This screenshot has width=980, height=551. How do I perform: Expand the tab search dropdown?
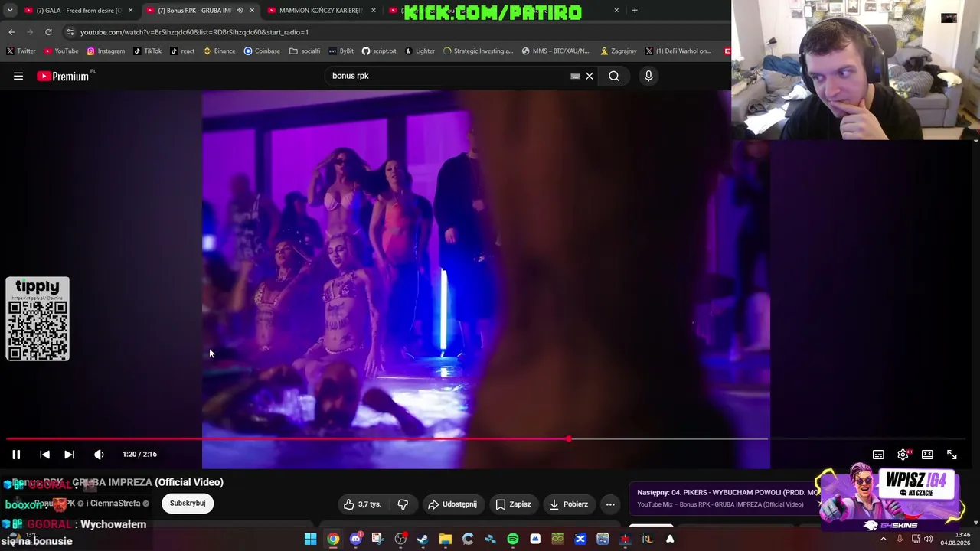[x=10, y=11]
